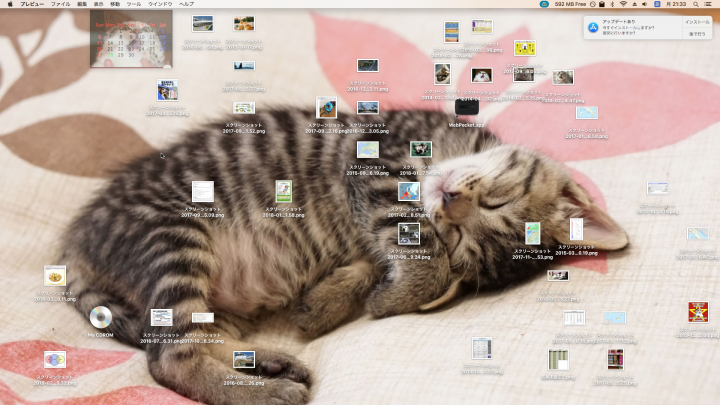Click the 21:33 clock in menu bar

point(678,5)
